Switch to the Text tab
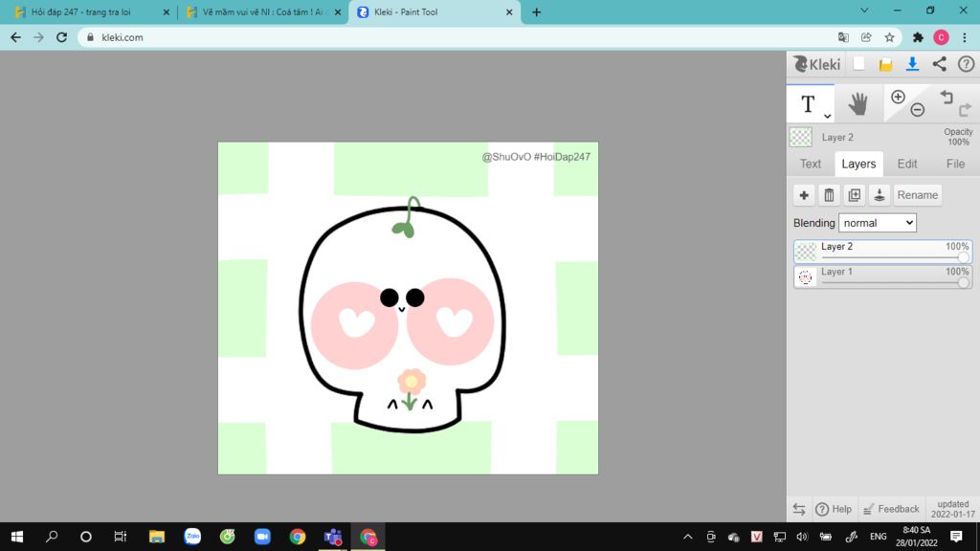Screen dimensions: 980x551 point(810,164)
